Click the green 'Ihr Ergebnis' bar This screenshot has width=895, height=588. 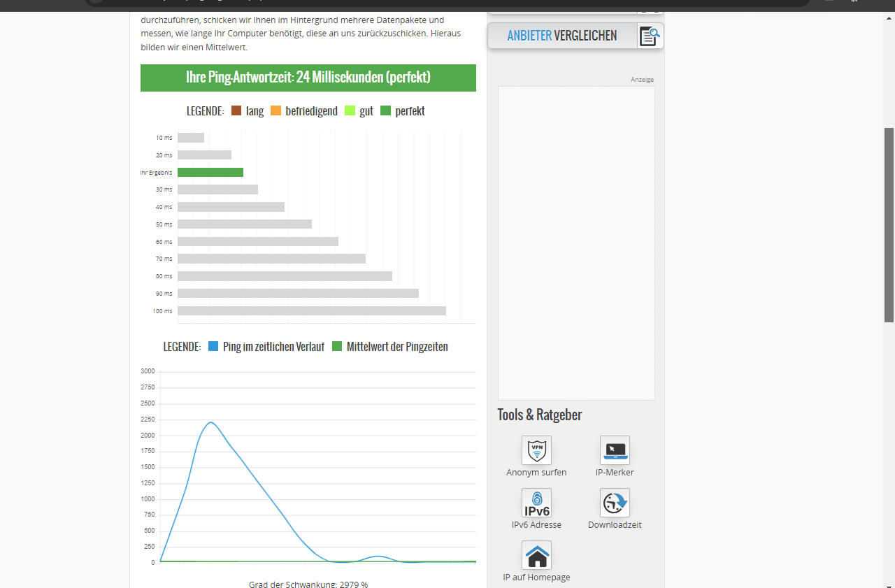click(210, 172)
